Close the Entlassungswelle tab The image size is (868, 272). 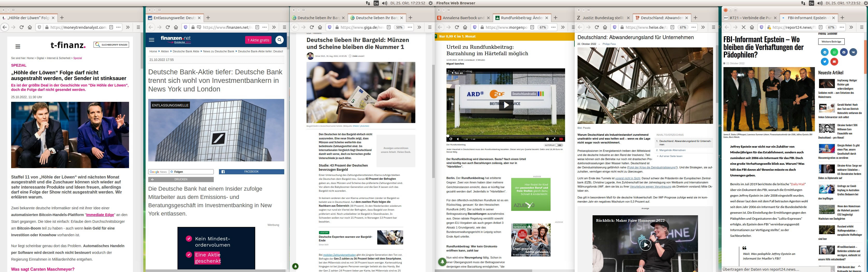pyautogui.click(x=199, y=18)
